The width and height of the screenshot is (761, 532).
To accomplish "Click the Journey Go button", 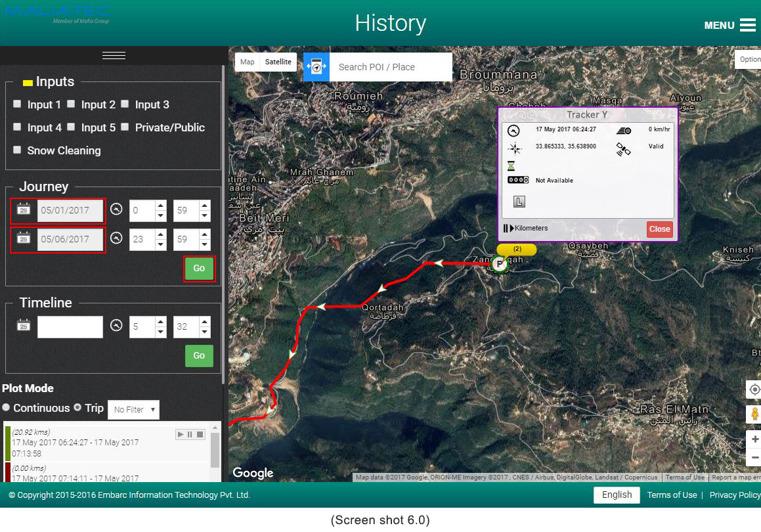I will (x=199, y=268).
